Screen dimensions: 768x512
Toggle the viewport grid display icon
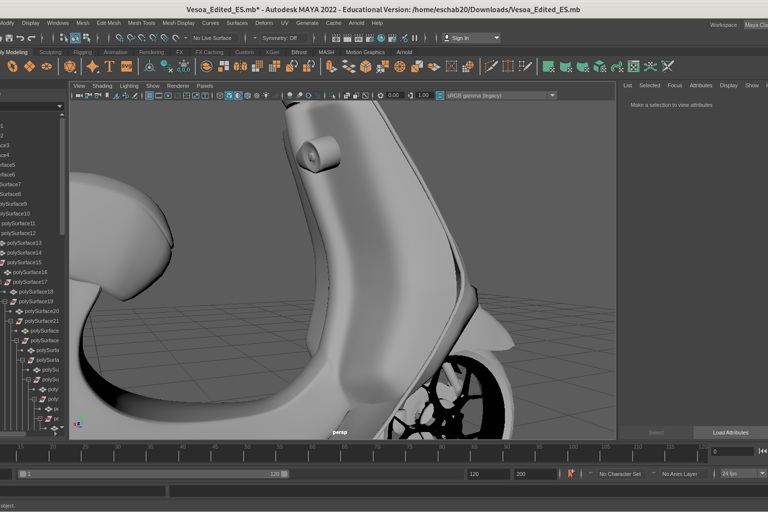(149, 96)
